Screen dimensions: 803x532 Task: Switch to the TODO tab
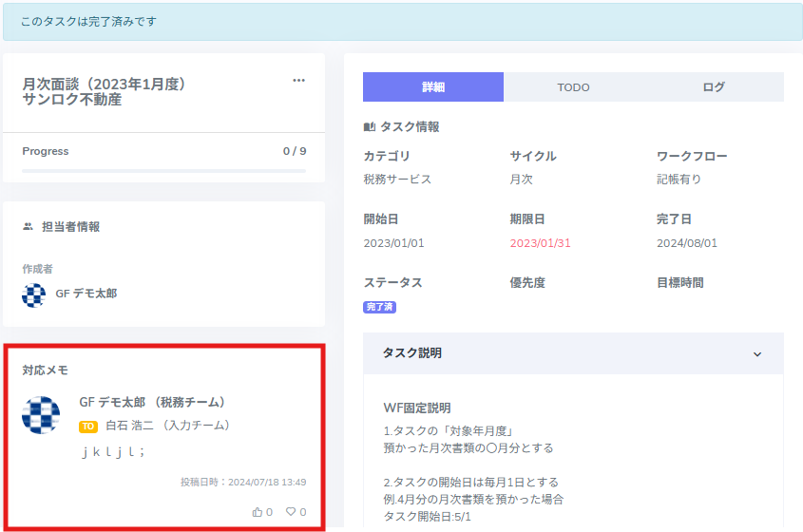click(x=573, y=87)
